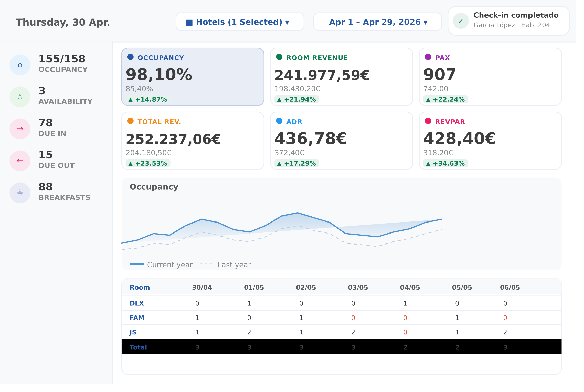Click the 05/05 column header
The image size is (584, 392).
pyautogui.click(x=462, y=288)
